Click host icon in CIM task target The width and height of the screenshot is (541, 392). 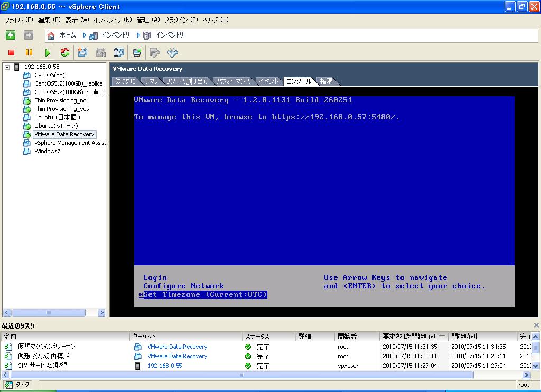[138, 366]
